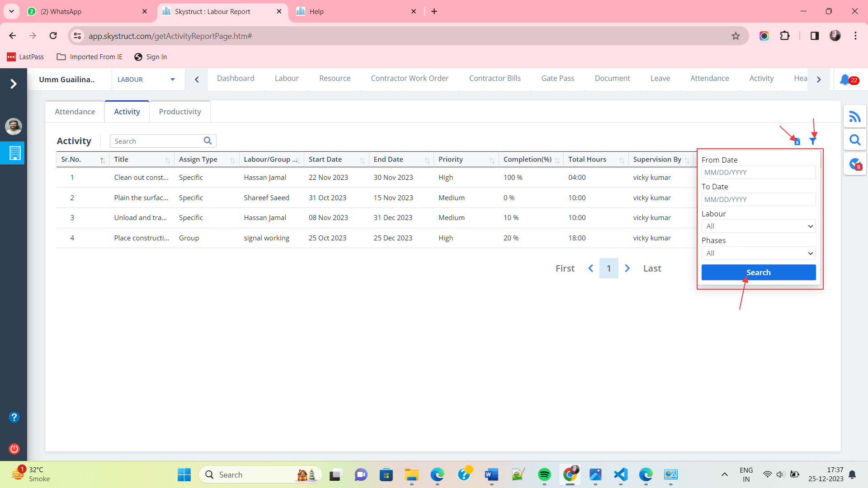This screenshot has width=868, height=488.
Task: Click the magnifier icon on right sidebar
Action: (x=854, y=140)
